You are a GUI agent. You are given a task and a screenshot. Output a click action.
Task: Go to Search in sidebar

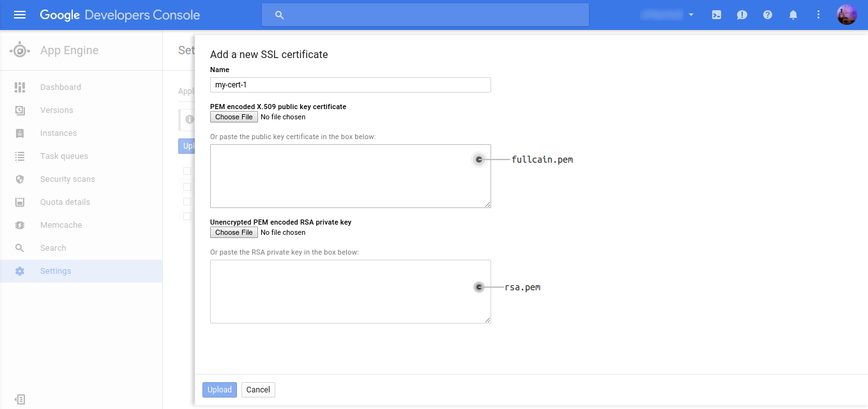[x=81, y=248]
